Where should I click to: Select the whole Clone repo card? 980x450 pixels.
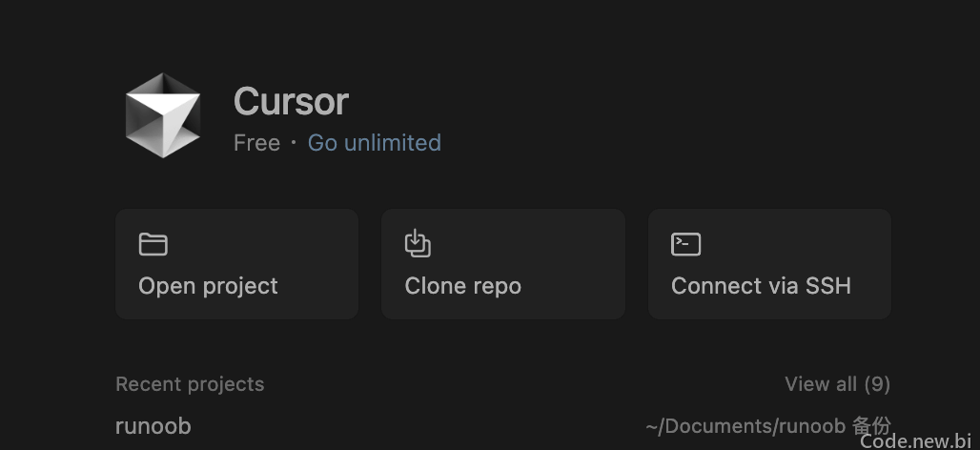pos(503,264)
